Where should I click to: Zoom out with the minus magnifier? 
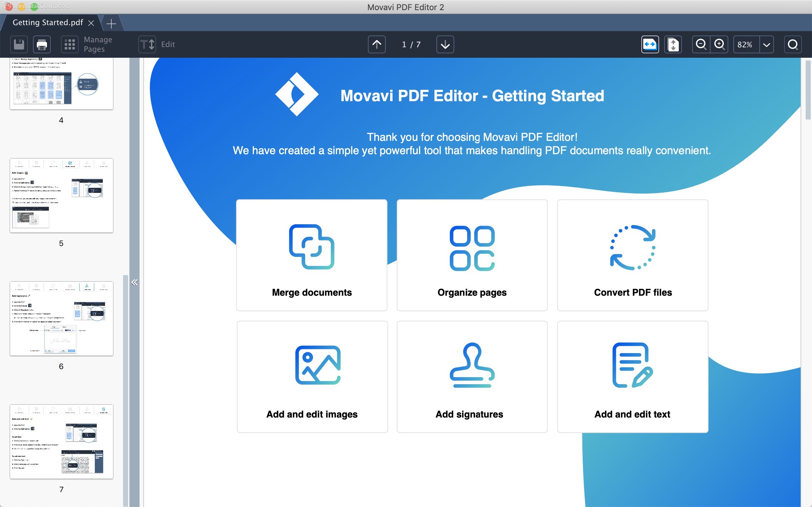[701, 44]
